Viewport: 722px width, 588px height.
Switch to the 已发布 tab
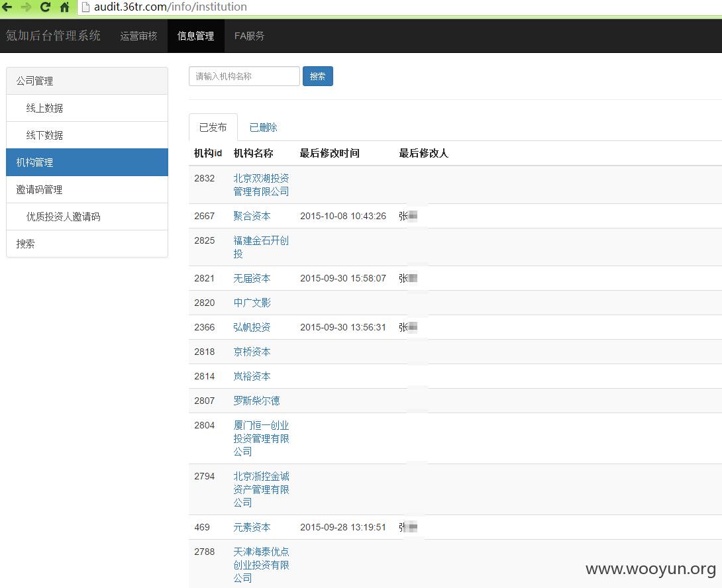pos(213,127)
